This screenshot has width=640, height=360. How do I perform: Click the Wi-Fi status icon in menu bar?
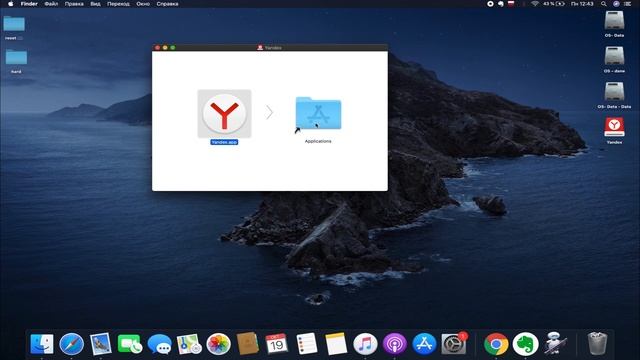pos(535,4)
